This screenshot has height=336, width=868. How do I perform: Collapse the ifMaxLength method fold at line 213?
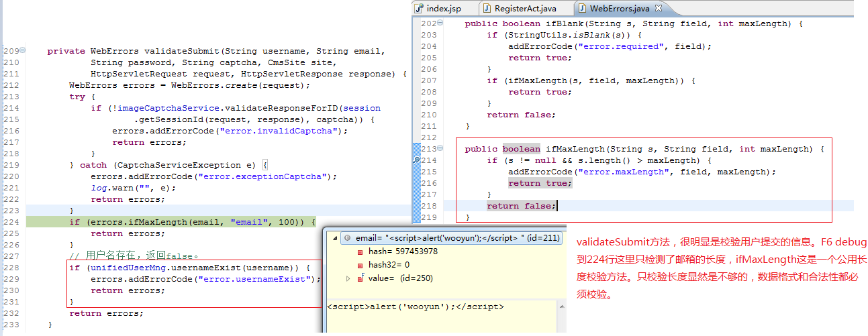[x=441, y=149]
